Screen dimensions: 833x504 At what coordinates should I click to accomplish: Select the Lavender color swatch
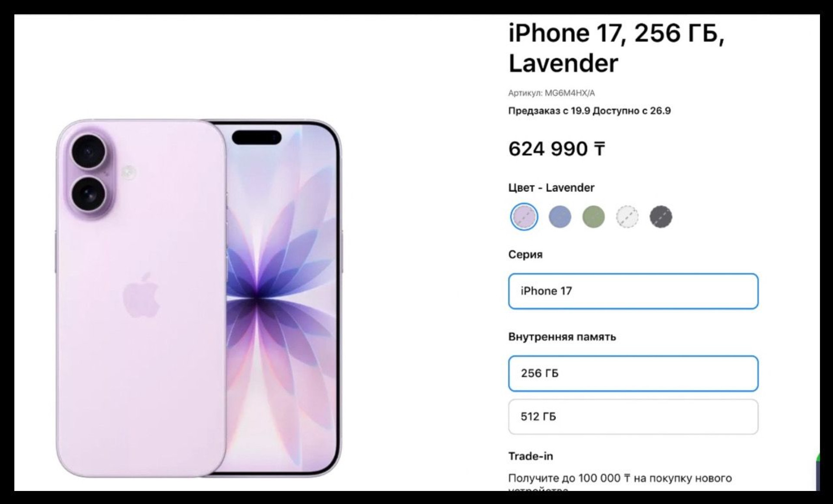pyautogui.click(x=524, y=217)
